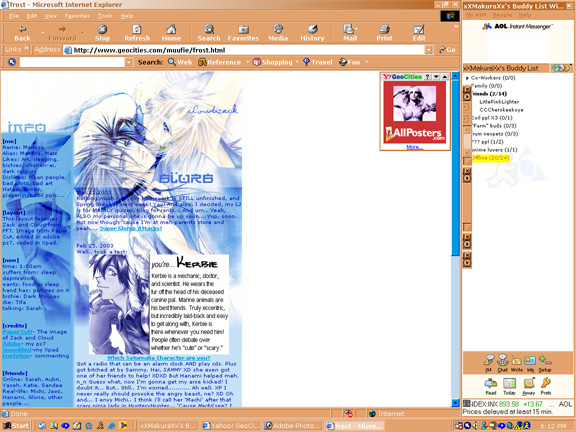Viewport: 576px width, 432px height.
Task: Go to the Home page icon
Action: point(171,33)
